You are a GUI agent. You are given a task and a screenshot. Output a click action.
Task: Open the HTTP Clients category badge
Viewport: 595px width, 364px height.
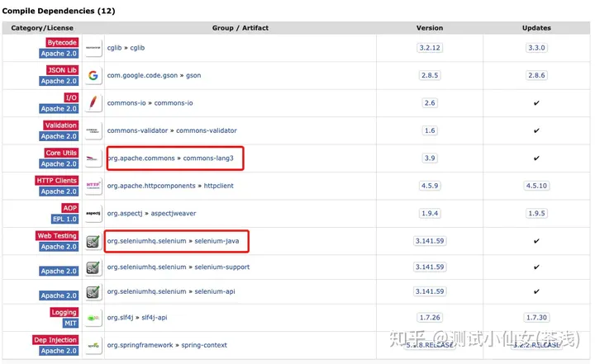pyautogui.click(x=56, y=181)
